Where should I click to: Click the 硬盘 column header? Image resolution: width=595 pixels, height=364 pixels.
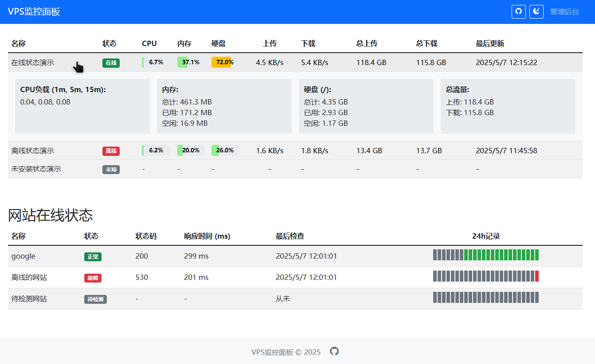pyautogui.click(x=219, y=43)
